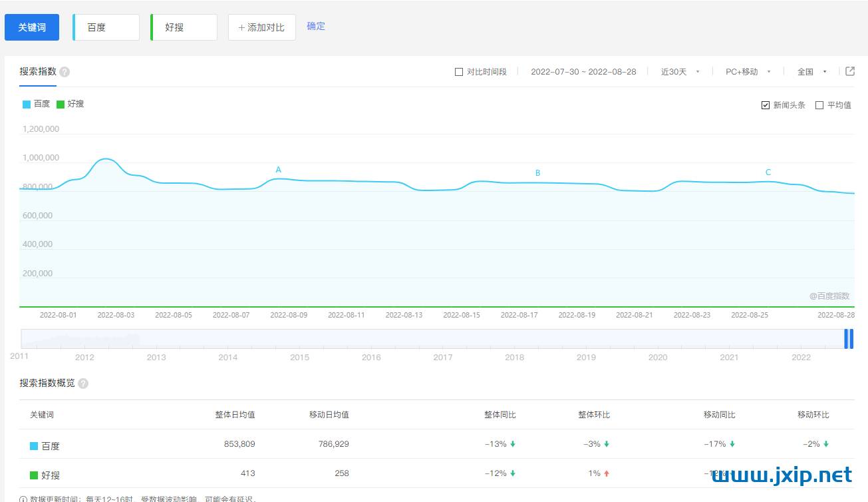Click the timeline range slider handle
Screen dimensions: 868x502
(849, 339)
